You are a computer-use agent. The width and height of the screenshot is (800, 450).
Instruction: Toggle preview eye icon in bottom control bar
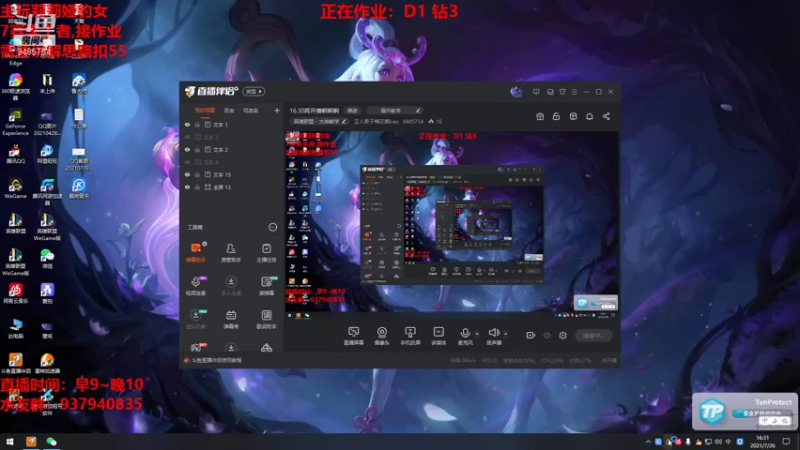point(547,335)
